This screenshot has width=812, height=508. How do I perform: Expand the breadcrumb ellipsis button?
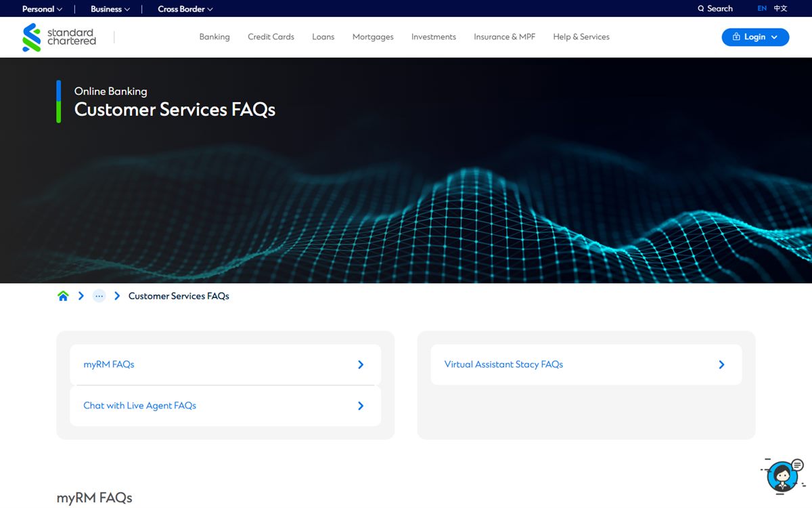[x=99, y=296]
